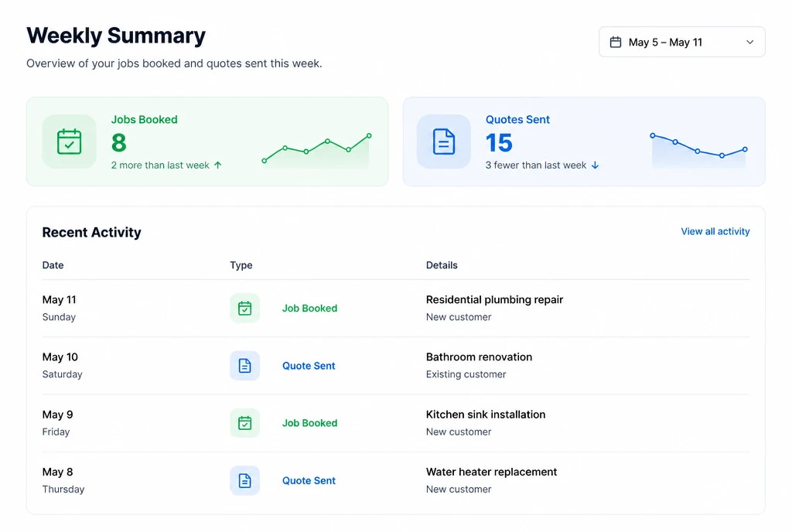792x532 pixels.
Task: Click the Jobs Booked count 8
Action: (x=118, y=143)
